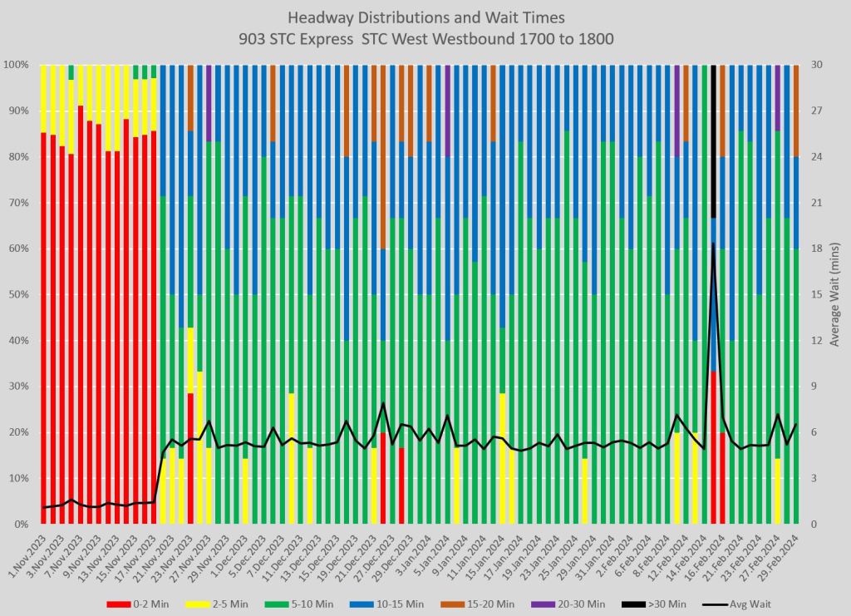Select the chart title 'Headway Distributions and Wait Times'
Screen dimensions: 851x616
tap(425, 17)
